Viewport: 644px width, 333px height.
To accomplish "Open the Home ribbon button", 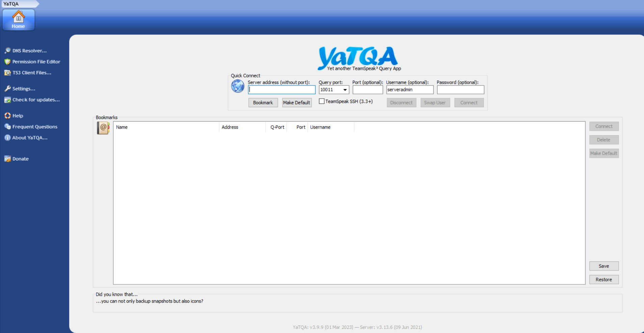I will 18,20.
